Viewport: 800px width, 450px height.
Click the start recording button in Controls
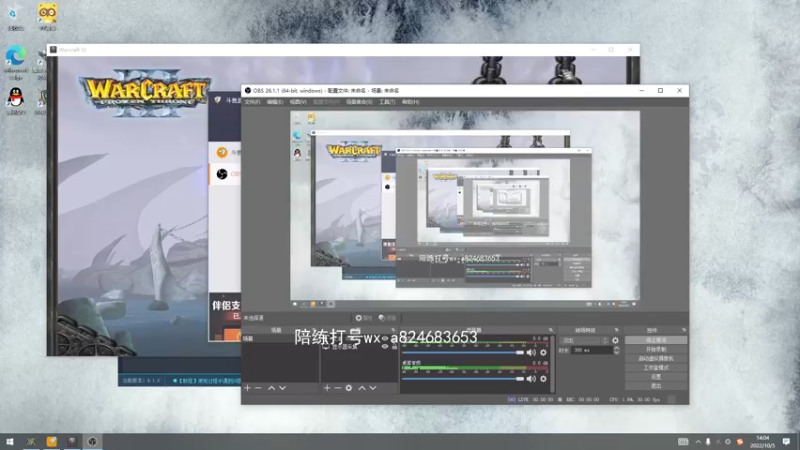(x=656, y=349)
